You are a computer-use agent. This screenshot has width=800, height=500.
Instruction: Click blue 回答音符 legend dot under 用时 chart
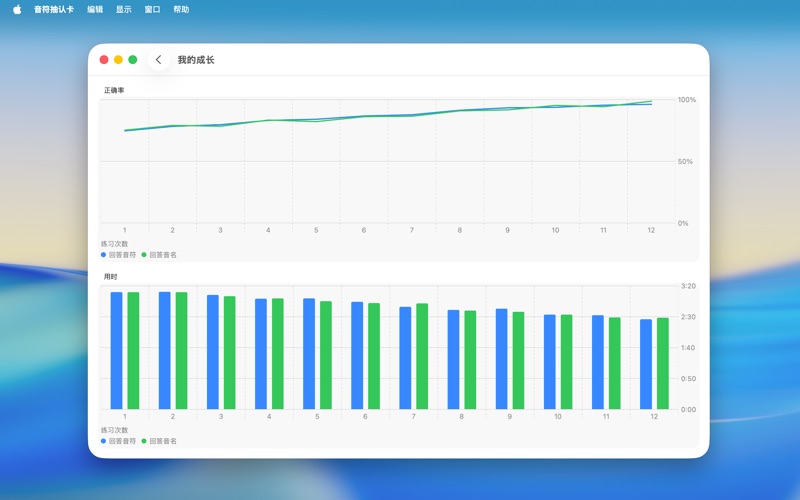(103, 441)
